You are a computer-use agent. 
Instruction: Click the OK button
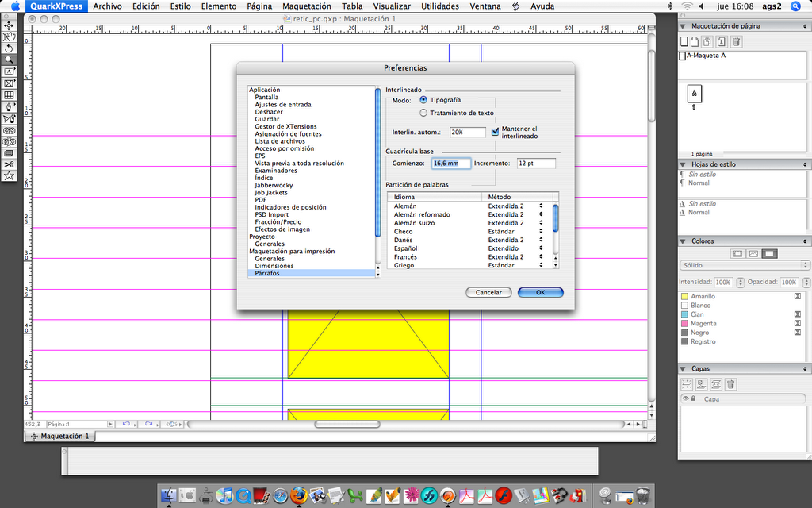point(540,292)
